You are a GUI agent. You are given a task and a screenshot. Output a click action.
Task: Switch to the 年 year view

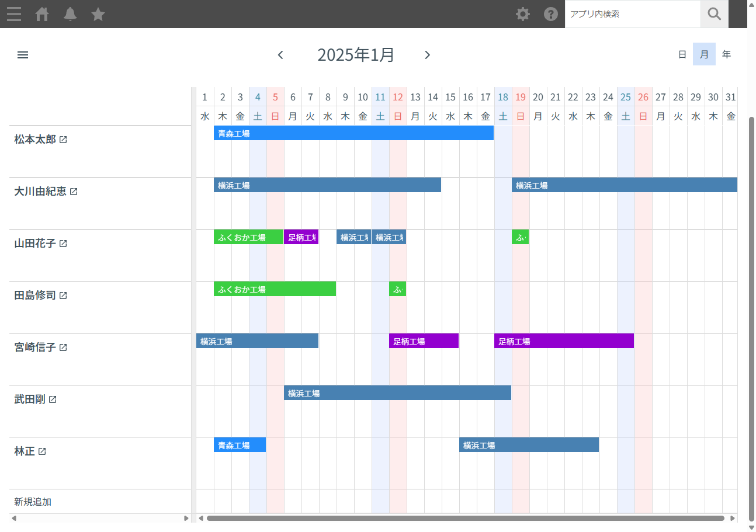[x=726, y=54]
